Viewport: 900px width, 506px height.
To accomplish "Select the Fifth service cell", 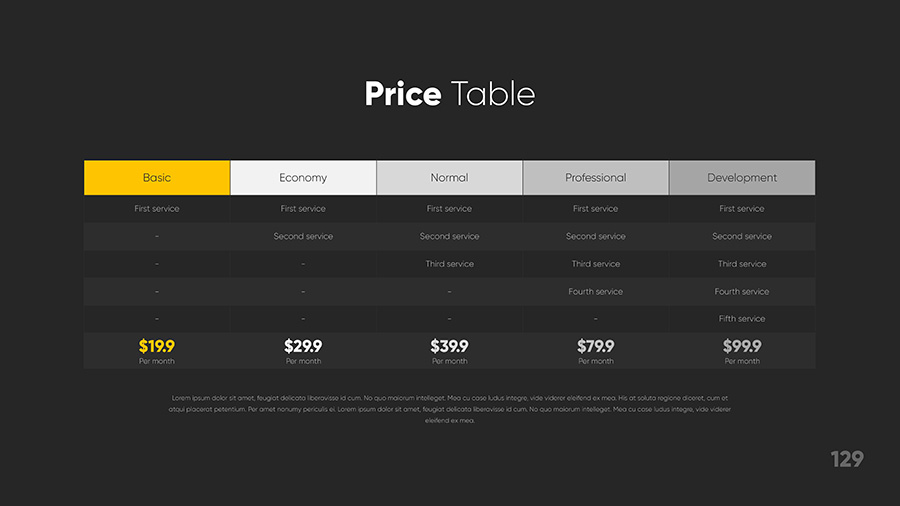I will click(x=741, y=319).
